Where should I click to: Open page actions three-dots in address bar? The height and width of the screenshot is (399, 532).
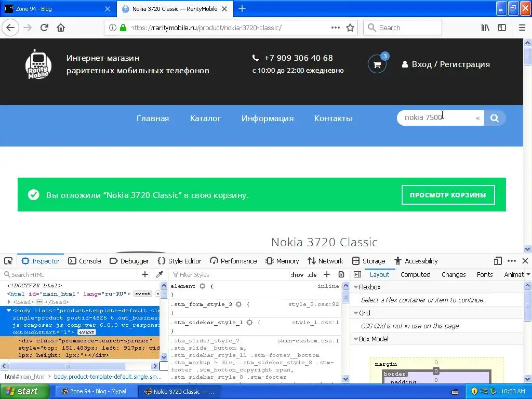tap(336, 28)
